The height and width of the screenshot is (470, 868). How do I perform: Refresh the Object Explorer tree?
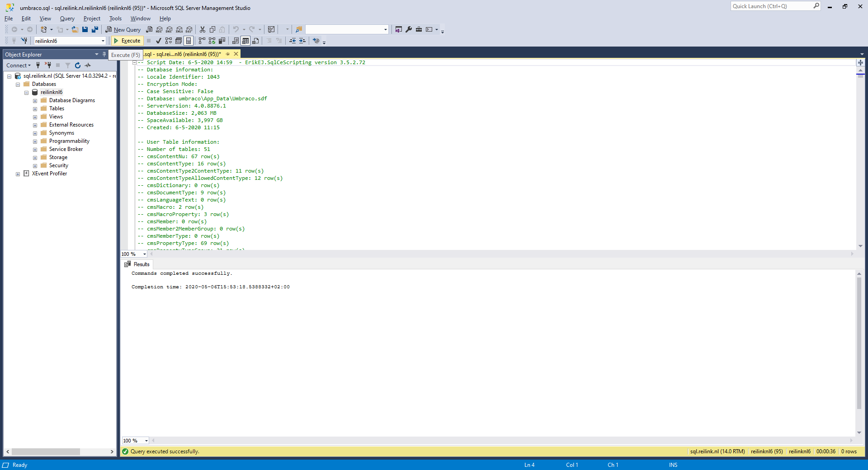pyautogui.click(x=78, y=66)
